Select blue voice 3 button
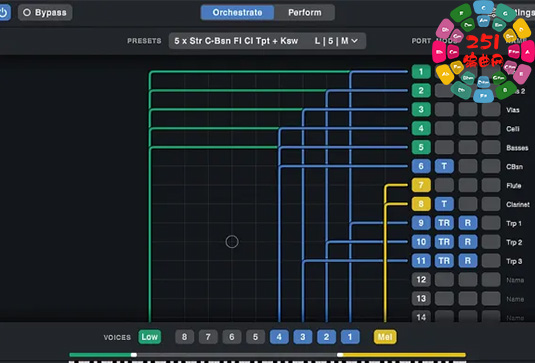 [x=303, y=337]
